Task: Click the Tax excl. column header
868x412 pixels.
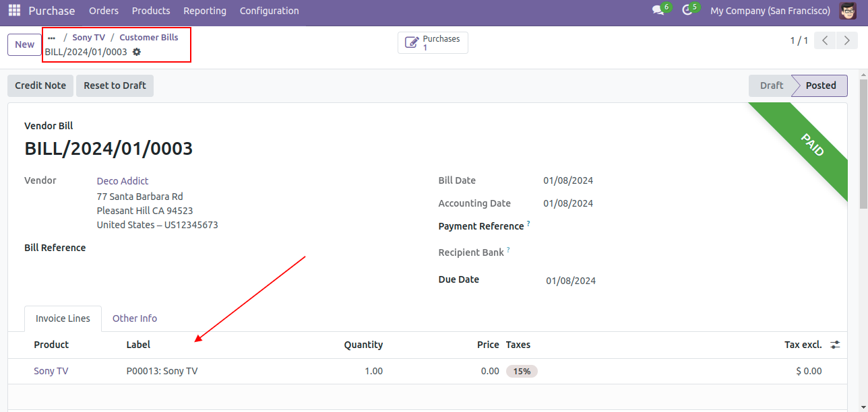Action: click(x=803, y=345)
